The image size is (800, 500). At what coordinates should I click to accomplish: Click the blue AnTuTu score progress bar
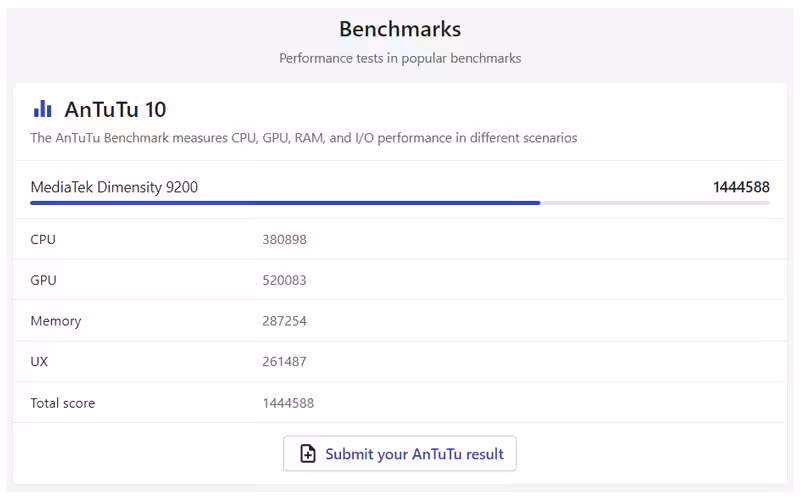pyautogui.click(x=285, y=203)
